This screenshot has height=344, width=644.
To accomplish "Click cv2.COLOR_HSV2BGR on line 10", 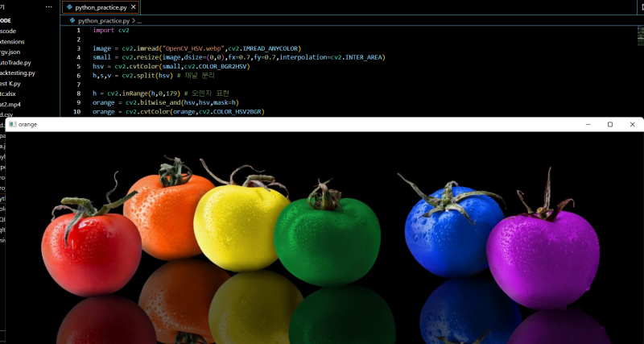I will [x=231, y=112].
